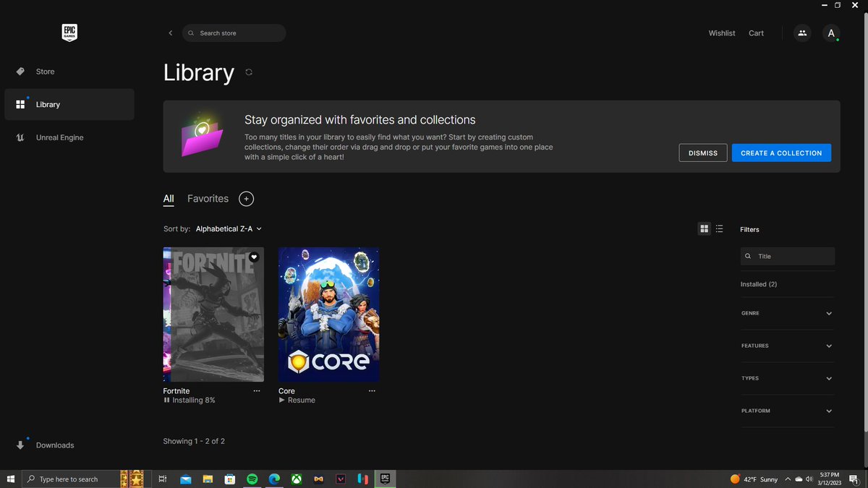Click the Core game cover
The width and height of the screenshot is (868, 488).
coord(328,314)
